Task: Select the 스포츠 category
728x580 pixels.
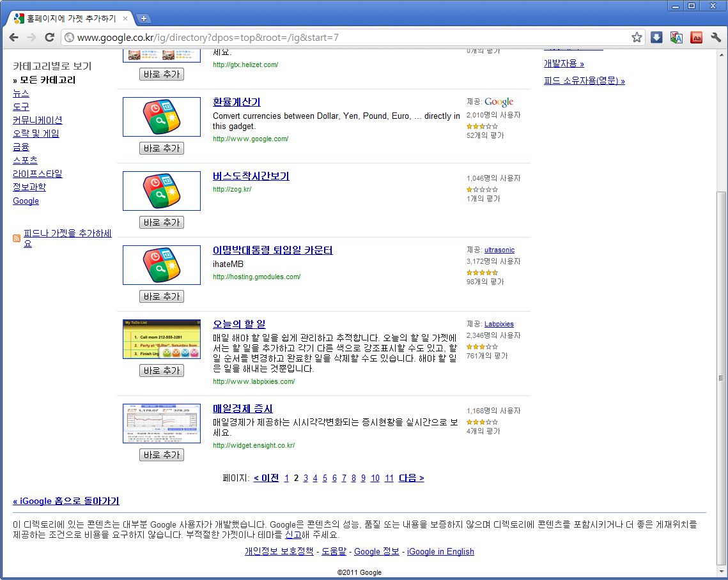Action: (x=25, y=160)
